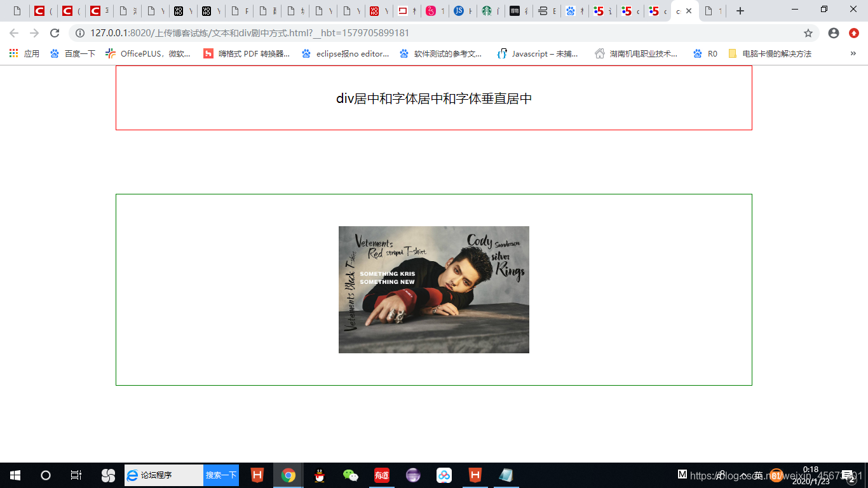
Task: Open the Chrome profile account icon
Action: [x=834, y=33]
